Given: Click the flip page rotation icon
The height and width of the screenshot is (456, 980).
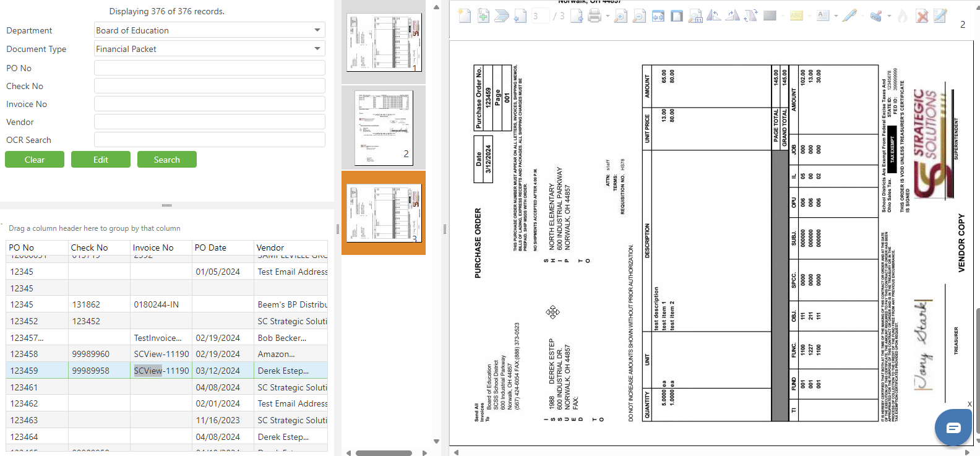Looking at the screenshot, I should [x=751, y=16].
